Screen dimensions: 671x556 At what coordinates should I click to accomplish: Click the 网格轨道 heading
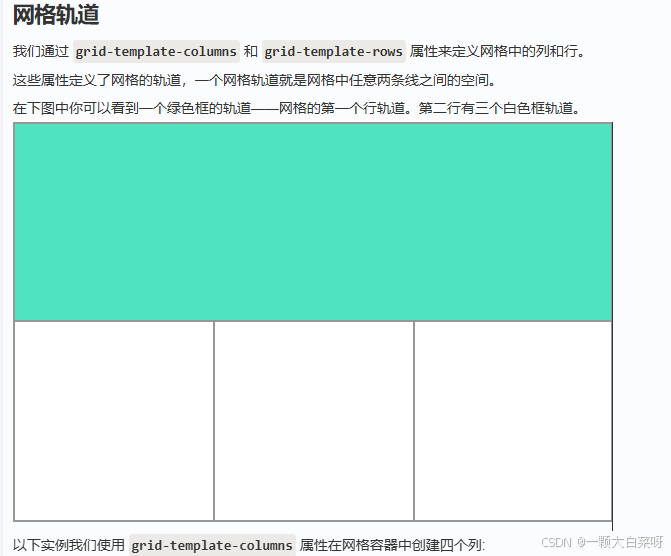pyautogui.click(x=56, y=15)
